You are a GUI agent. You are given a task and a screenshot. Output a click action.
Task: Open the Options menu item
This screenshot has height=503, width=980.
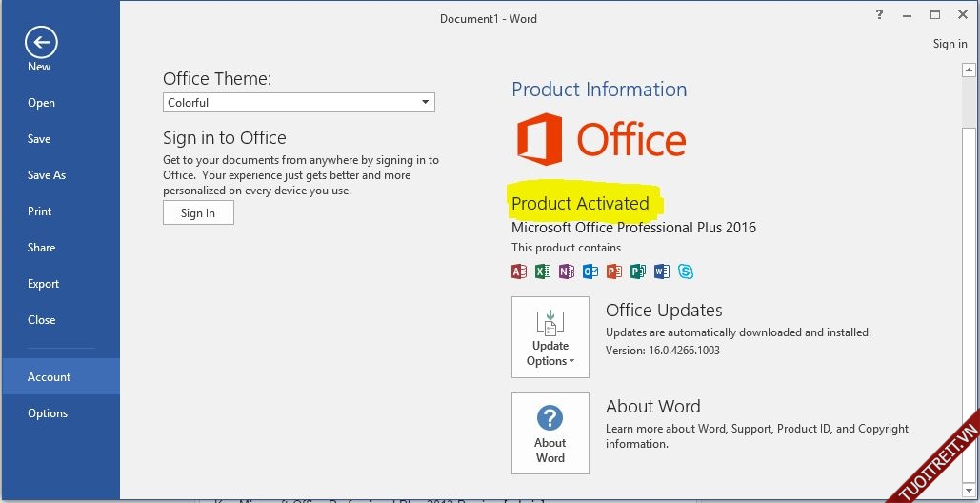48,413
